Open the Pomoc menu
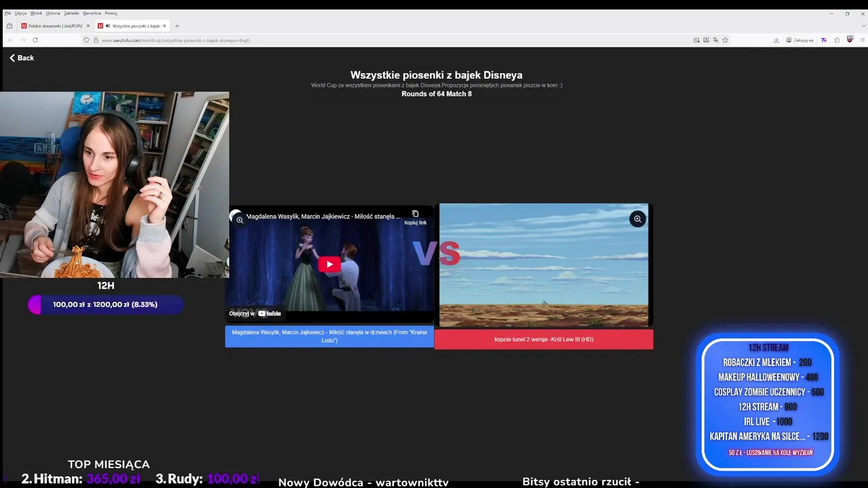 (111, 13)
